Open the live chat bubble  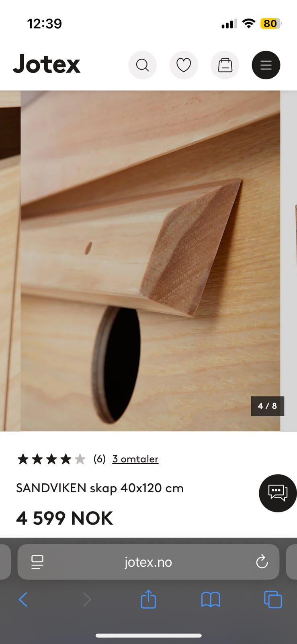point(278,493)
